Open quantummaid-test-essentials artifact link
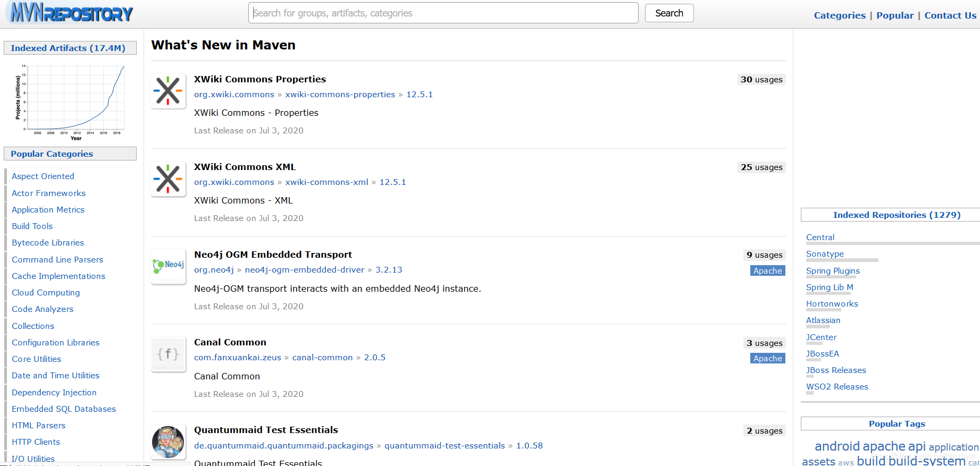 pyautogui.click(x=445, y=445)
